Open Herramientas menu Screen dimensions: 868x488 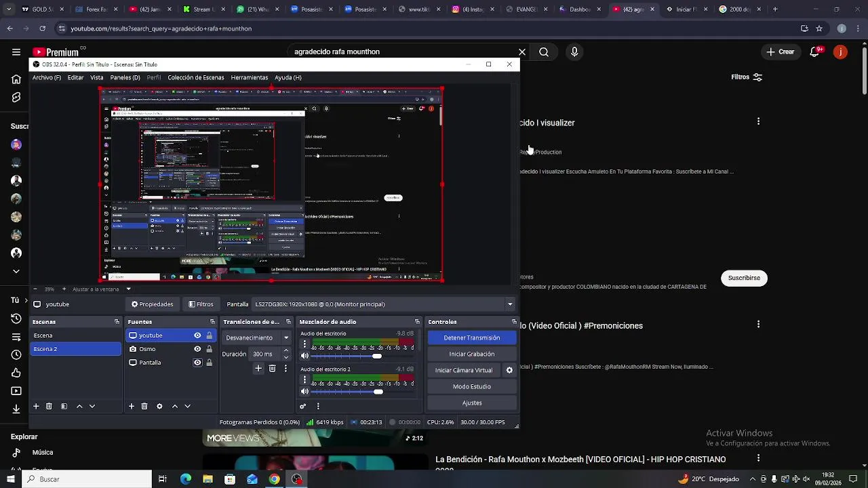coord(250,77)
